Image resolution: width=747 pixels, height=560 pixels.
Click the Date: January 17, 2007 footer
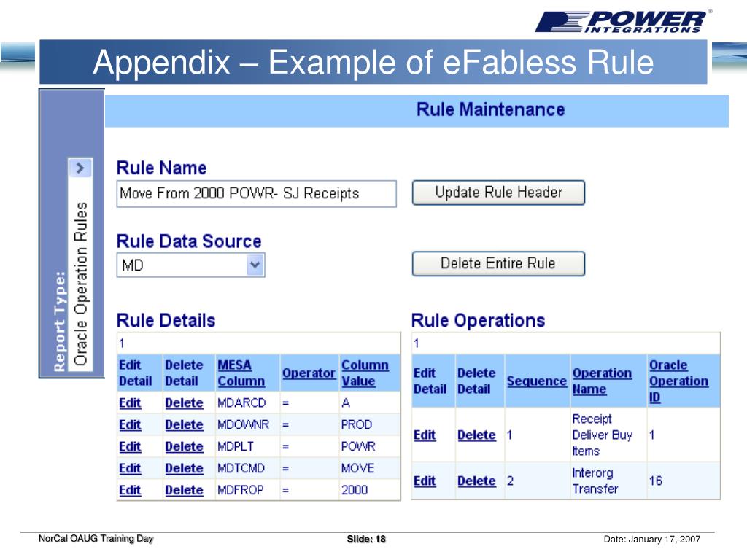(x=651, y=539)
